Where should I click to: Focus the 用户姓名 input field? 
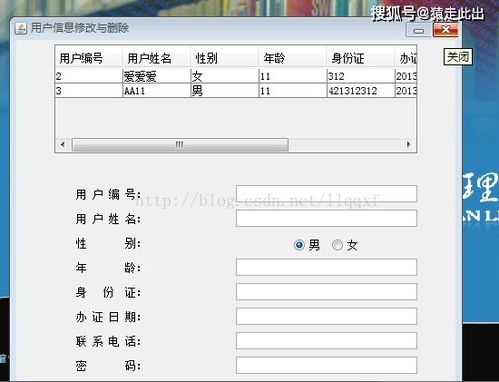(x=326, y=218)
